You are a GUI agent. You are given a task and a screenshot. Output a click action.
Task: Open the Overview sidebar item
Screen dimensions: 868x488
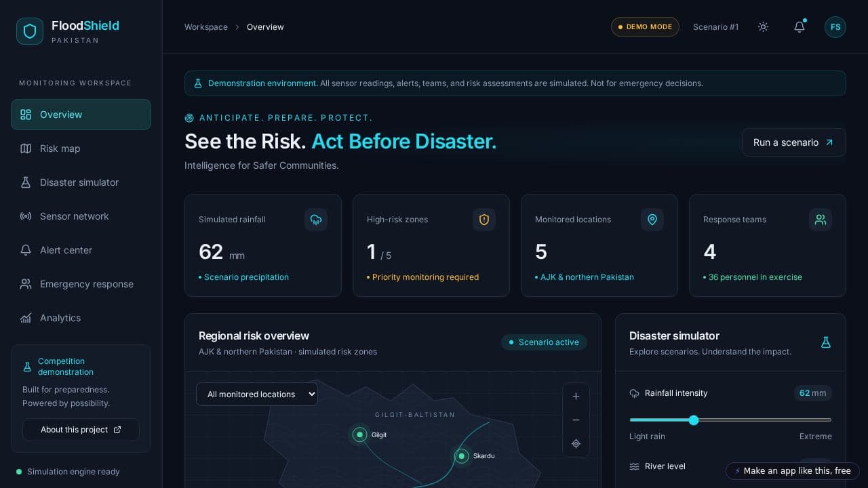pyautogui.click(x=81, y=115)
